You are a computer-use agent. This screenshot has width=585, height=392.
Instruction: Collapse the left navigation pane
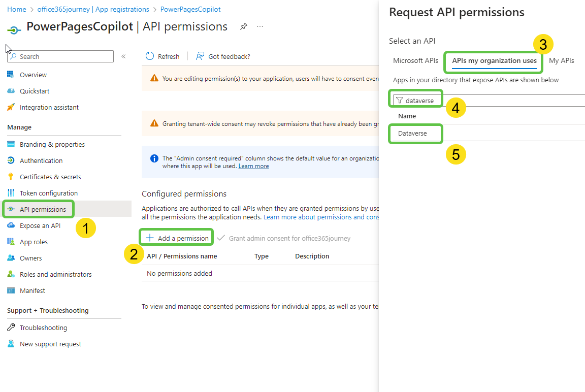[123, 56]
